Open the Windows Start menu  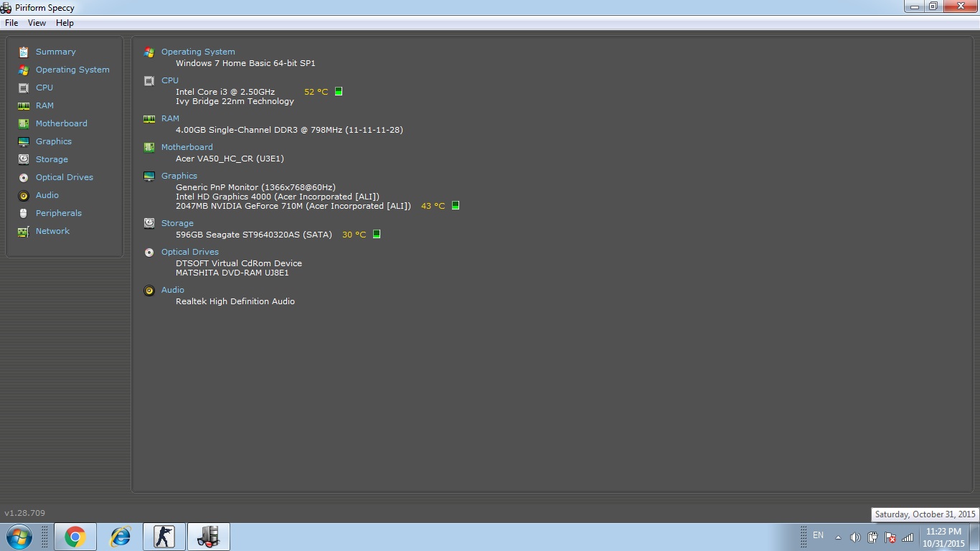pyautogui.click(x=19, y=537)
